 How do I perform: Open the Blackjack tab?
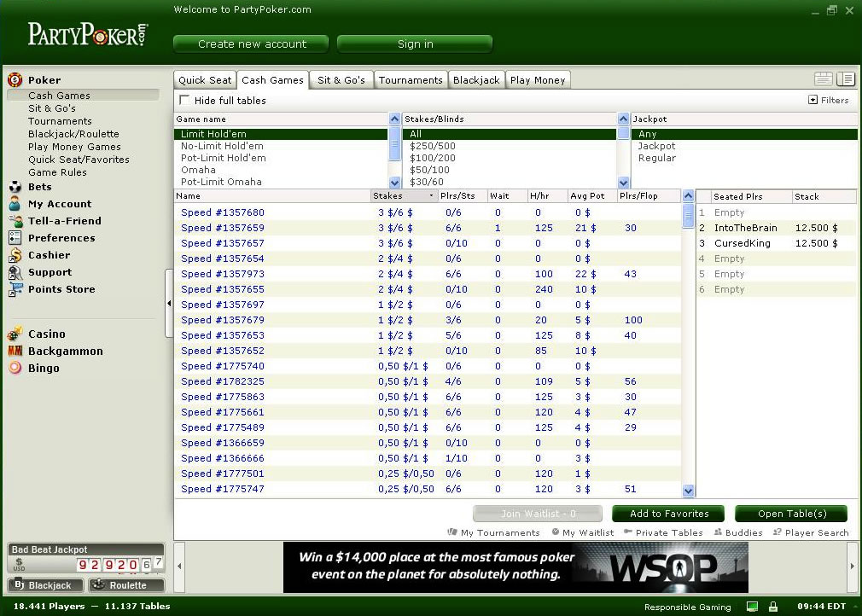(x=476, y=80)
